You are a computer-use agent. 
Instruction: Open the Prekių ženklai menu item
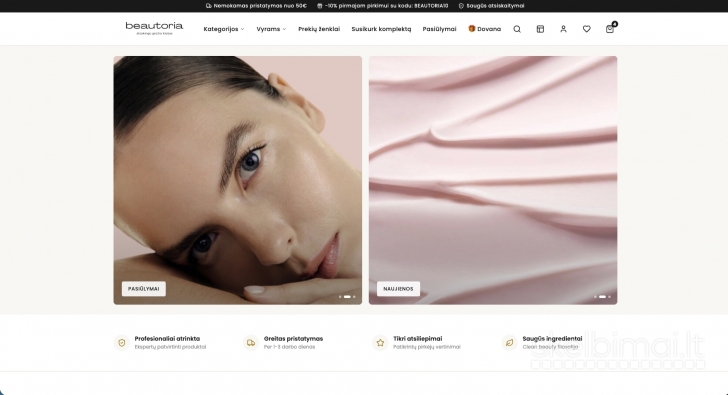[319, 29]
